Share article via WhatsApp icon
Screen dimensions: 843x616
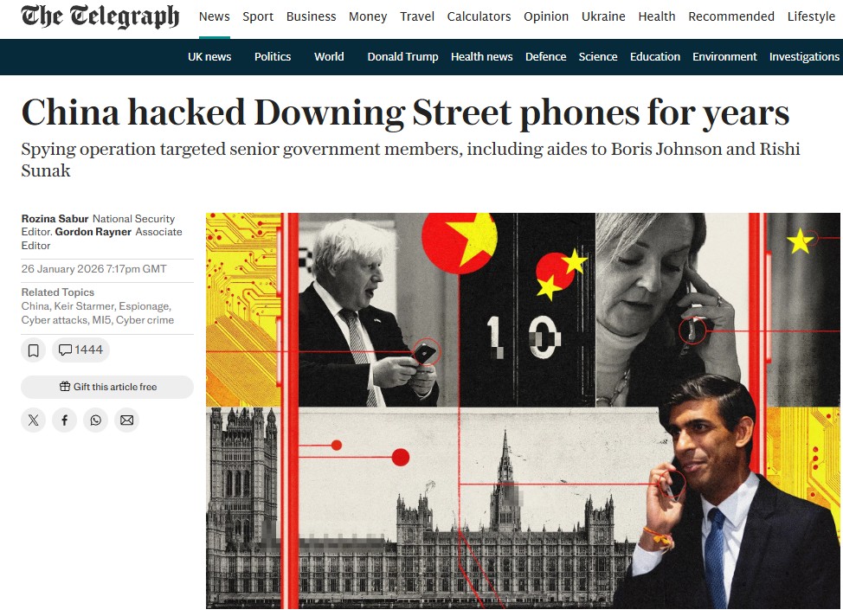coord(96,420)
